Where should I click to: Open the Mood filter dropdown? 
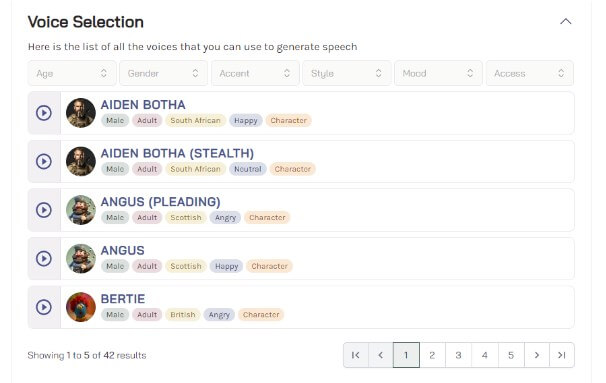pos(438,73)
